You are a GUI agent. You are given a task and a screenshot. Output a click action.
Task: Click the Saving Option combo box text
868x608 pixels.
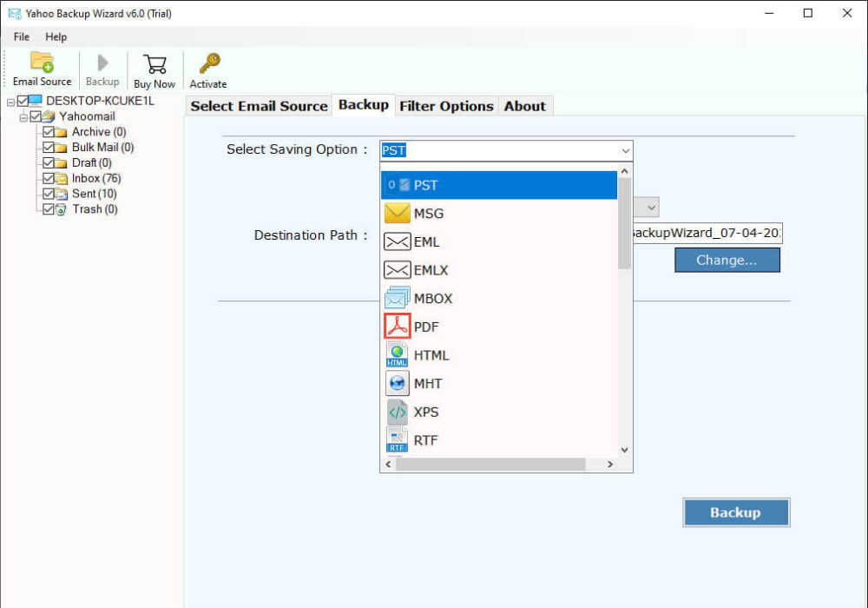pyautogui.click(x=393, y=150)
